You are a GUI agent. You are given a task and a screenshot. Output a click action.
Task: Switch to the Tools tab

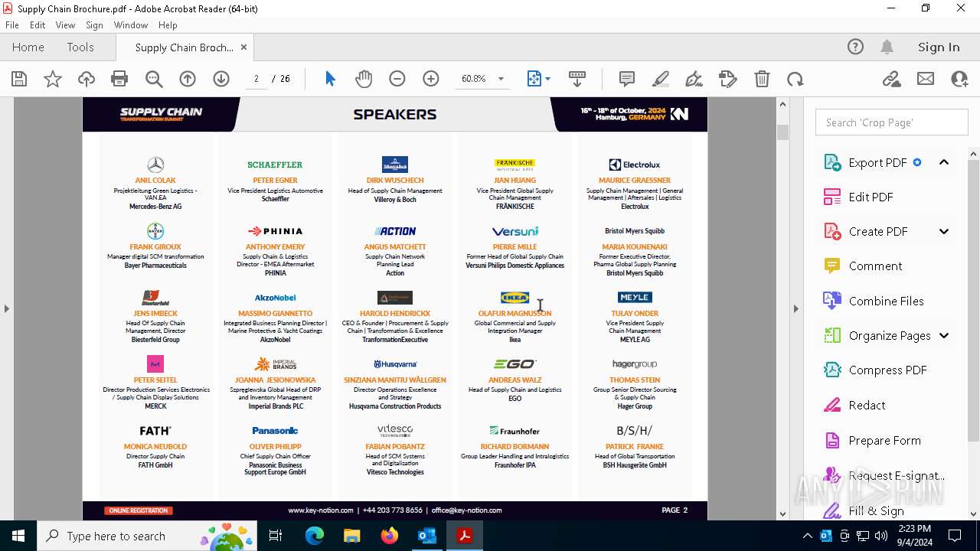coord(80,47)
